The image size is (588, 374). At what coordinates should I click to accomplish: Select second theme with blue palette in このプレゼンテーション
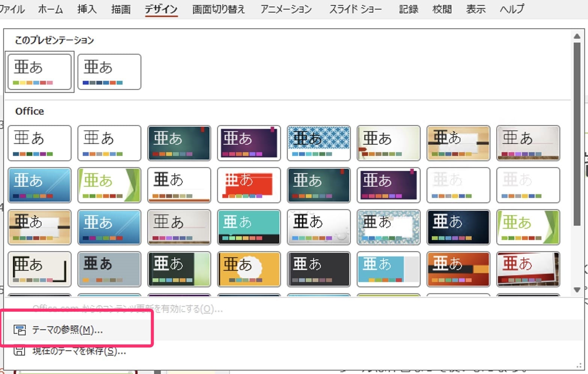pyautogui.click(x=109, y=72)
